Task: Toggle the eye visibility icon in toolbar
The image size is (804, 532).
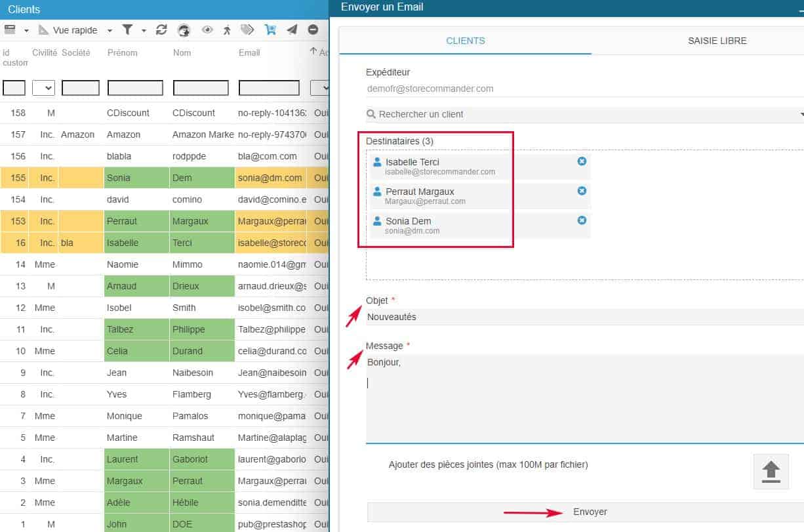Action: 207,30
